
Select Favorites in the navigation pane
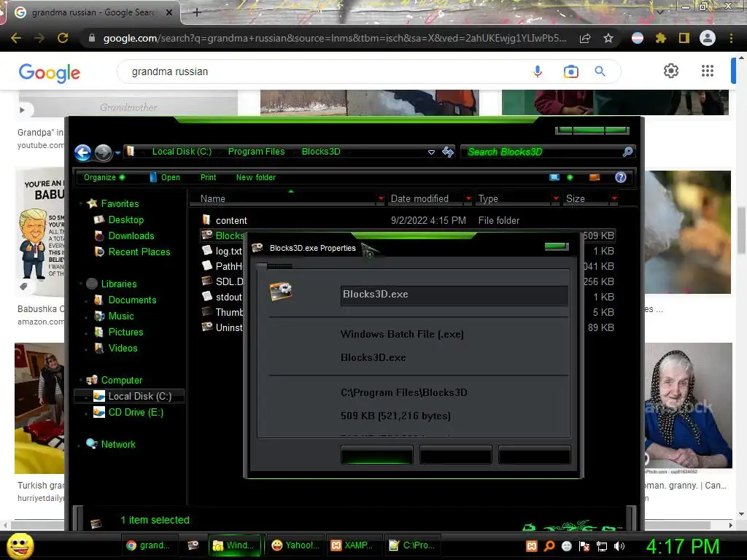click(x=120, y=203)
